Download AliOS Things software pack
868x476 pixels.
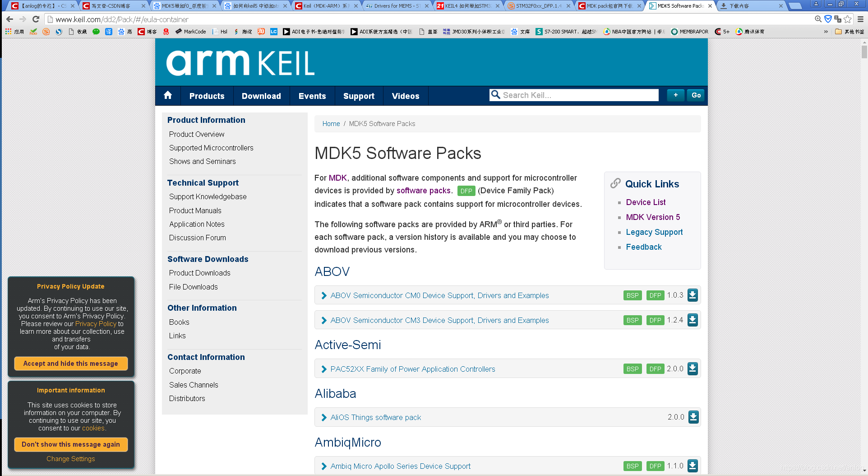[693, 417]
